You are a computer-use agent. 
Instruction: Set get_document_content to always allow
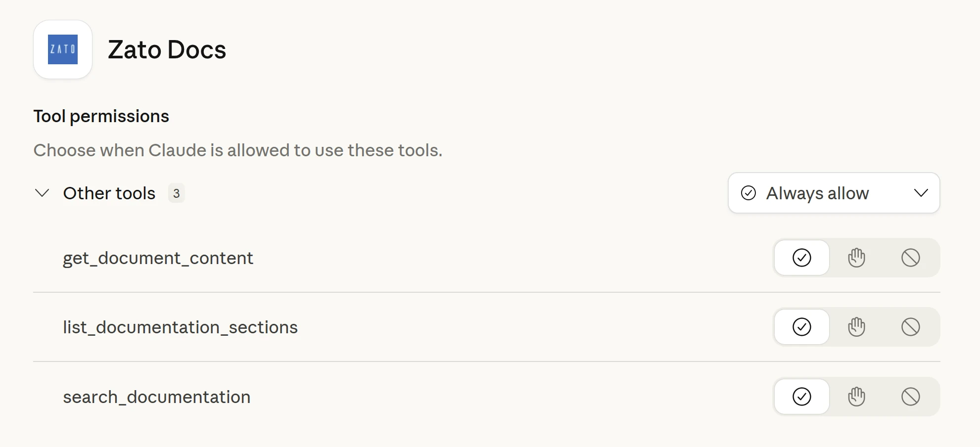pos(801,258)
